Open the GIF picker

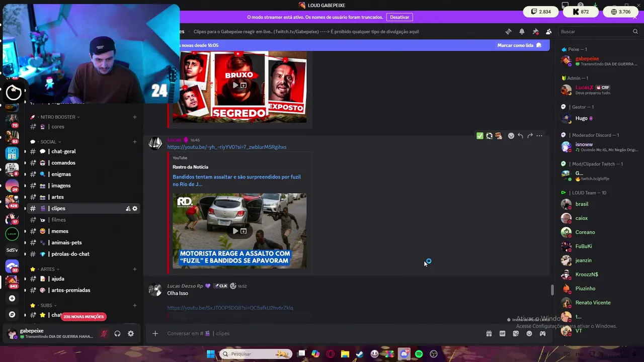pyautogui.click(x=502, y=333)
